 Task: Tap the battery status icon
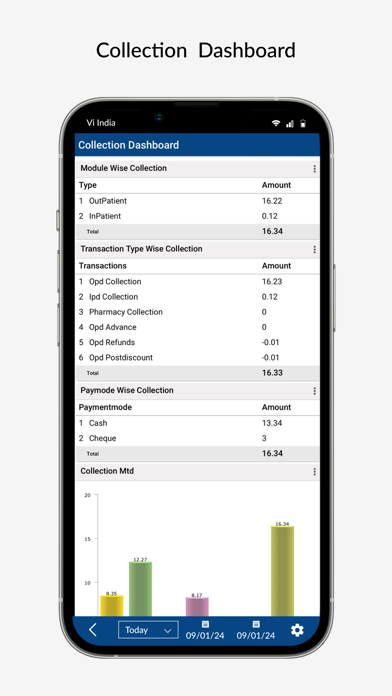pyautogui.click(x=303, y=123)
